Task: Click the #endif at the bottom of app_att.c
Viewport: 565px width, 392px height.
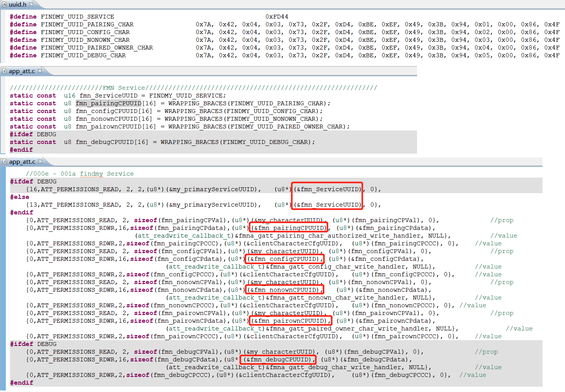Action: click(x=21, y=382)
